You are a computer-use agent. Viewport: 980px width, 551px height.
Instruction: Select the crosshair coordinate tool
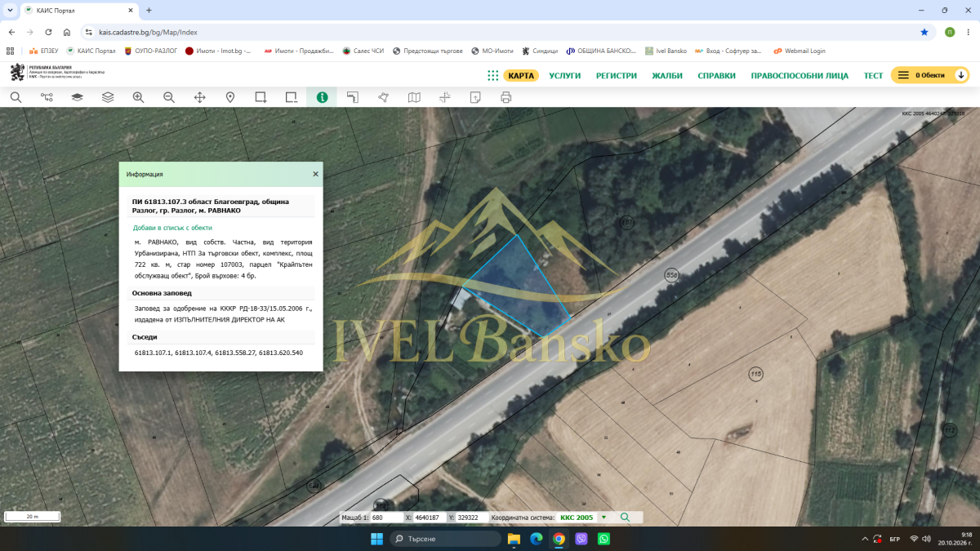(444, 97)
